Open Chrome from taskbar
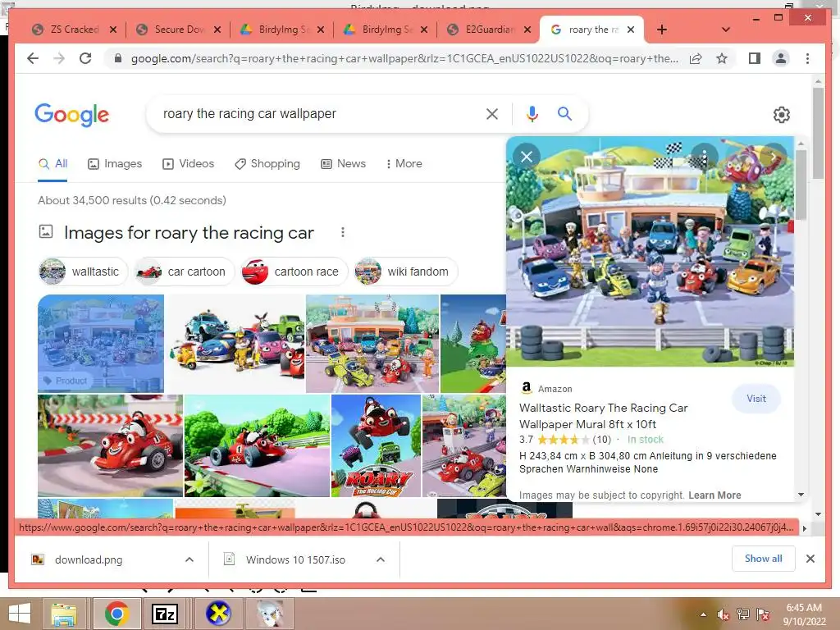The width and height of the screenshot is (840, 630). [117, 614]
